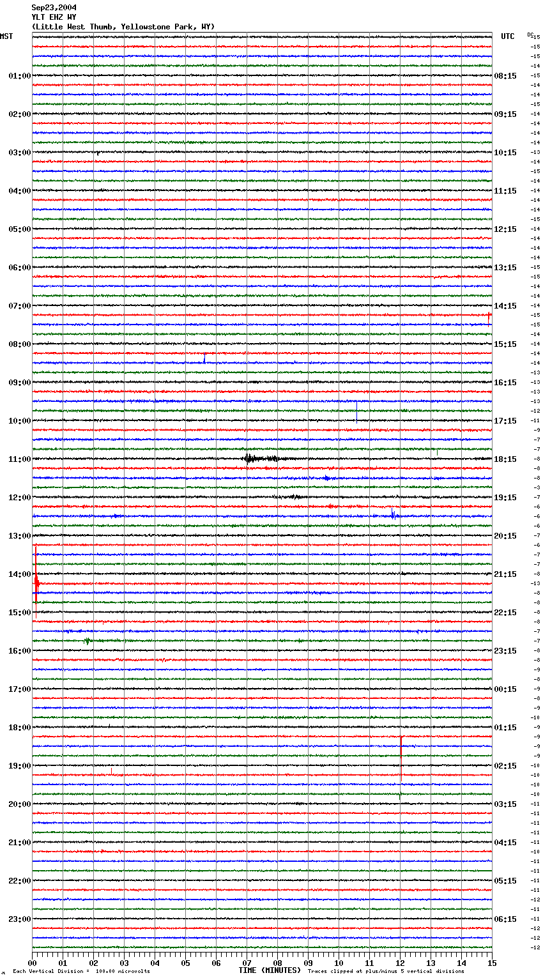The image size is (543, 980).
Task: Pick the 21:15 UTC time label
Action: coord(505,574)
